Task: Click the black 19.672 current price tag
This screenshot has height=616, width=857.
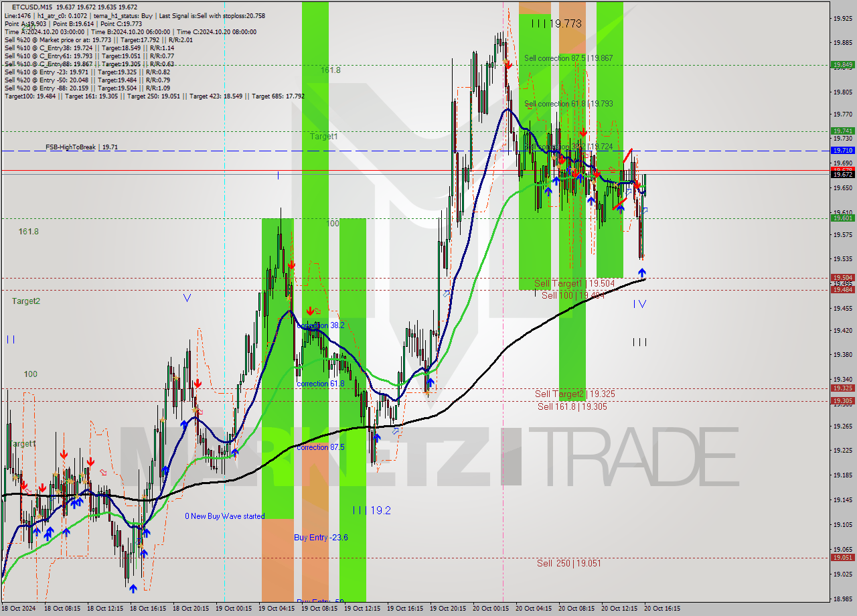Action: pyautogui.click(x=842, y=174)
